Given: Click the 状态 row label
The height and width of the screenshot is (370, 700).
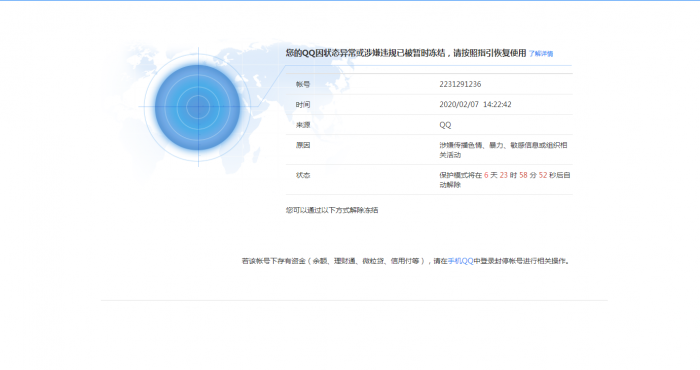Looking at the screenshot, I should [303, 175].
